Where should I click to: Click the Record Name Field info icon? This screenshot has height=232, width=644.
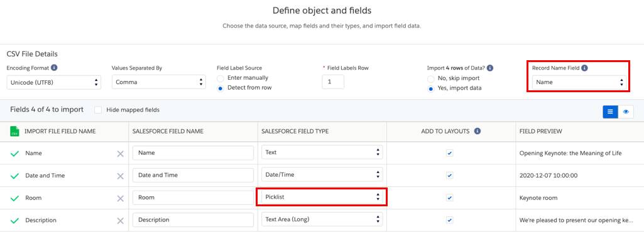point(584,68)
